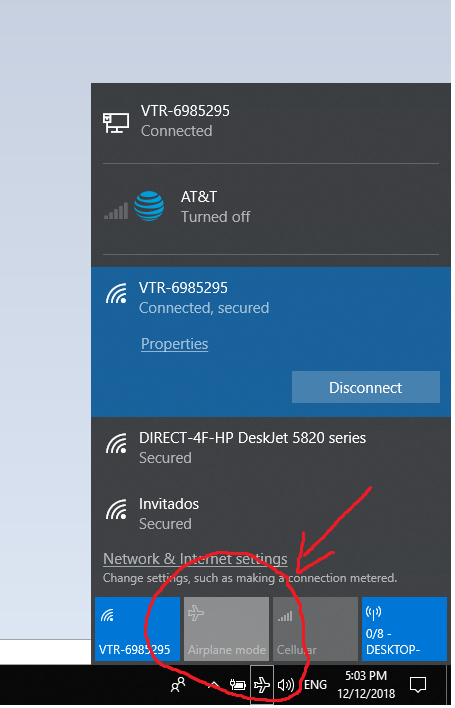Click the battery power icon in the tray

tap(237, 687)
